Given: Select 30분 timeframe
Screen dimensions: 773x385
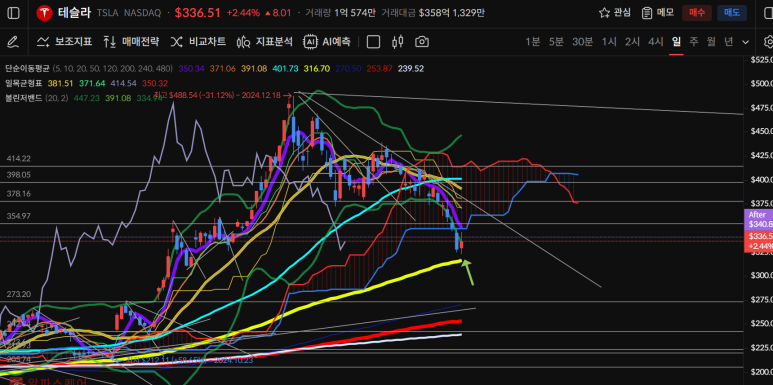Looking at the screenshot, I should click(x=582, y=42).
